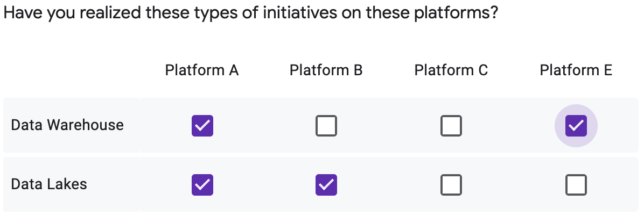Click the Data Warehouse row label
Image resolution: width=644 pixels, height=215 pixels.
tap(67, 125)
